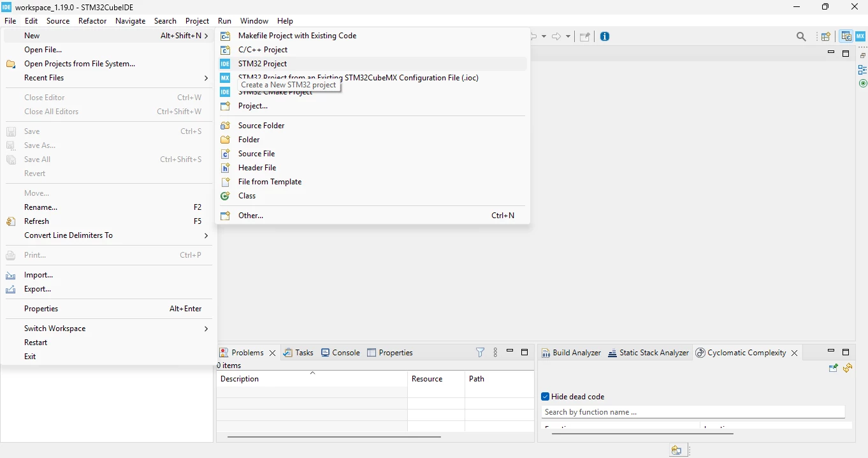Create a new STM32 Project

(x=372, y=64)
